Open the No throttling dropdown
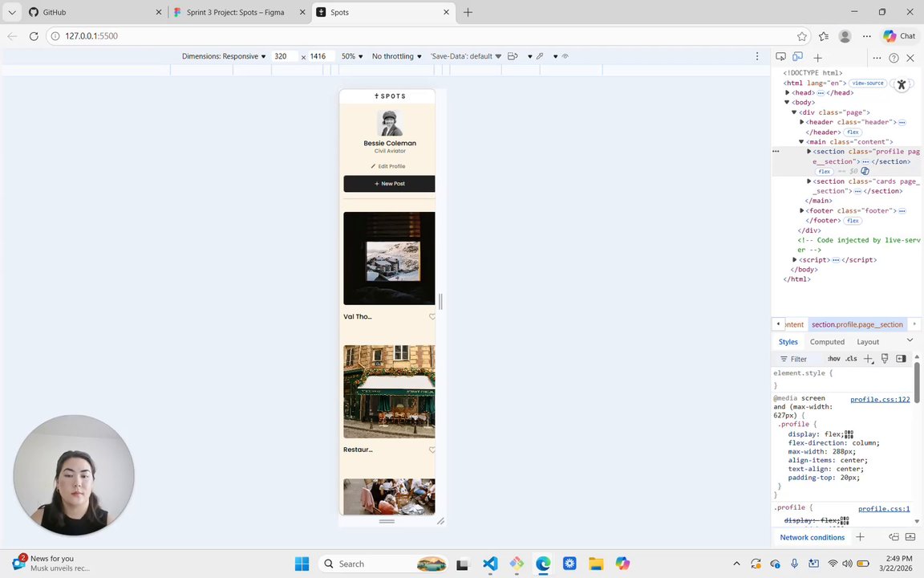Screen dimensions: 924x578 click(396, 56)
